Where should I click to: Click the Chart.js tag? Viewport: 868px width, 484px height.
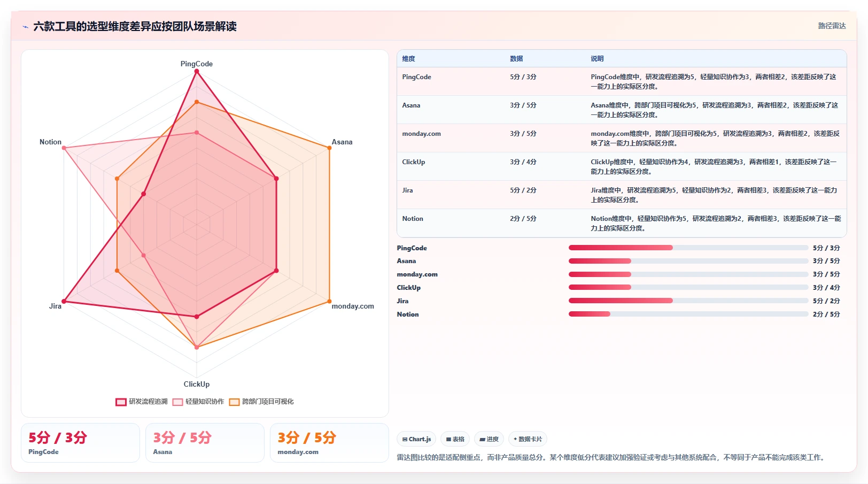pyautogui.click(x=416, y=439)
